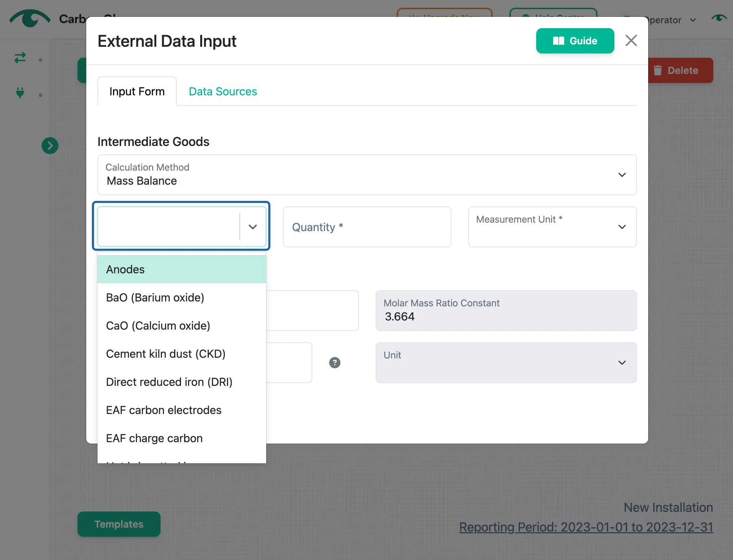This screenshot has width=733, height=560.
Task: Choose EAF carbon electrodes option
Action: (182, 410)
